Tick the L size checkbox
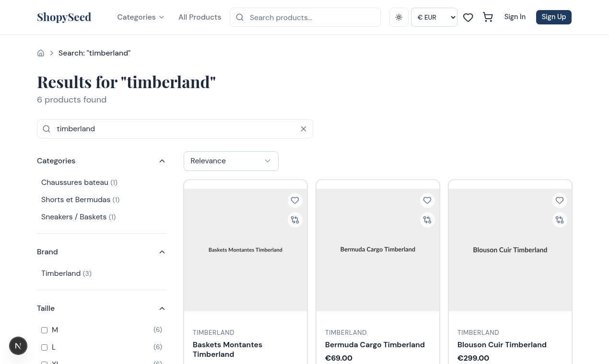Viewport: 609px width, 364px height. [x=44, y=347]
